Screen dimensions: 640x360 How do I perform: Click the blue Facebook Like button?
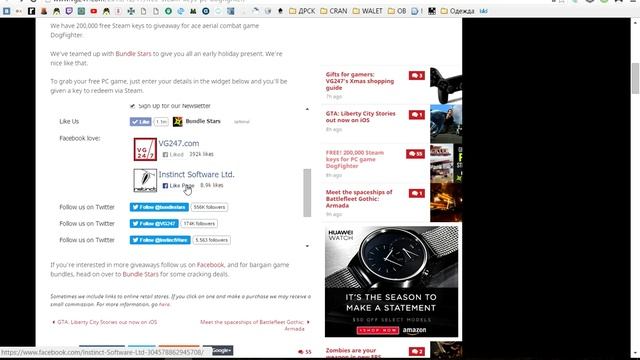[141, 122]
